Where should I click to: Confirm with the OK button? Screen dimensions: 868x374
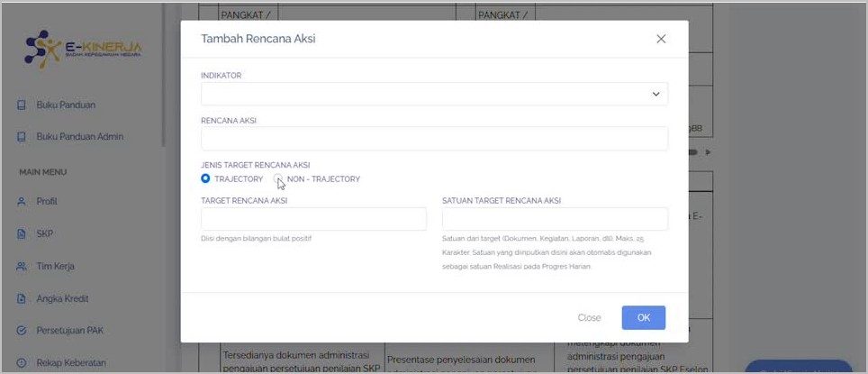[643, 318]
